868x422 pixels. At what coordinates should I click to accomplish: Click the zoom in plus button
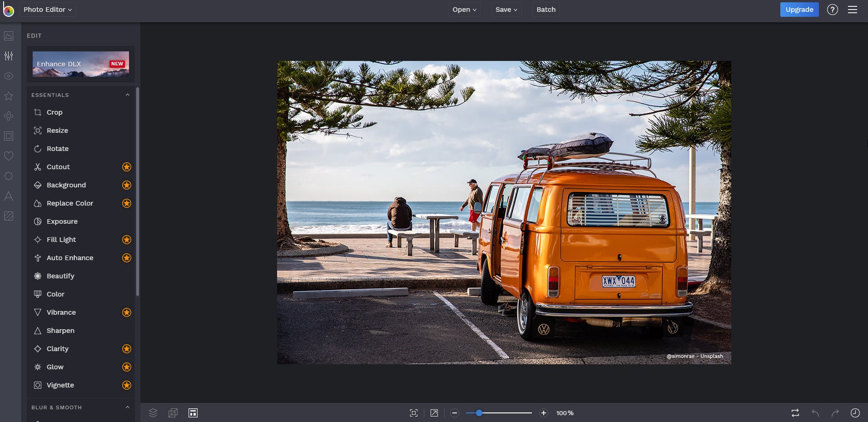pyautogui.click(x=543, y=413)
